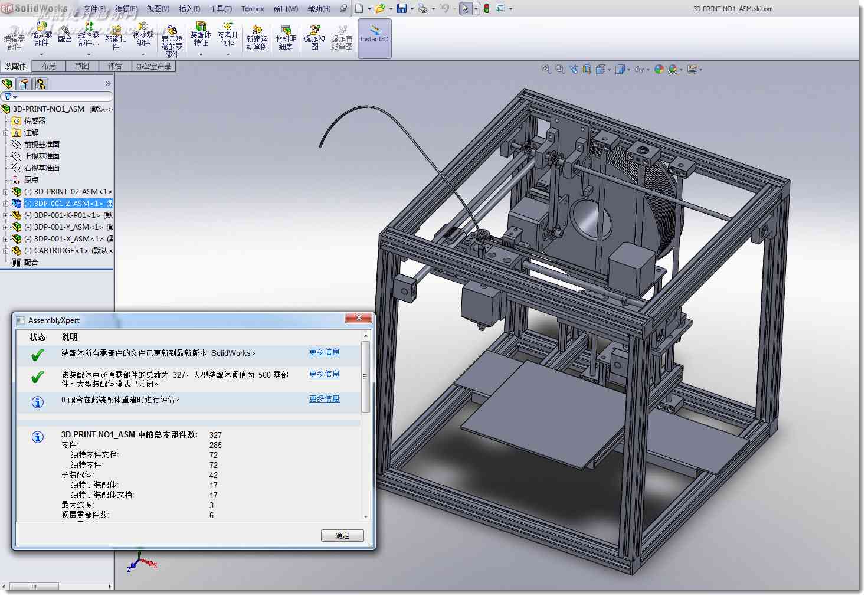Select the PropertyManager tab icon
Image resolution: width=868 pixels, height=599 pixels.
23,84
